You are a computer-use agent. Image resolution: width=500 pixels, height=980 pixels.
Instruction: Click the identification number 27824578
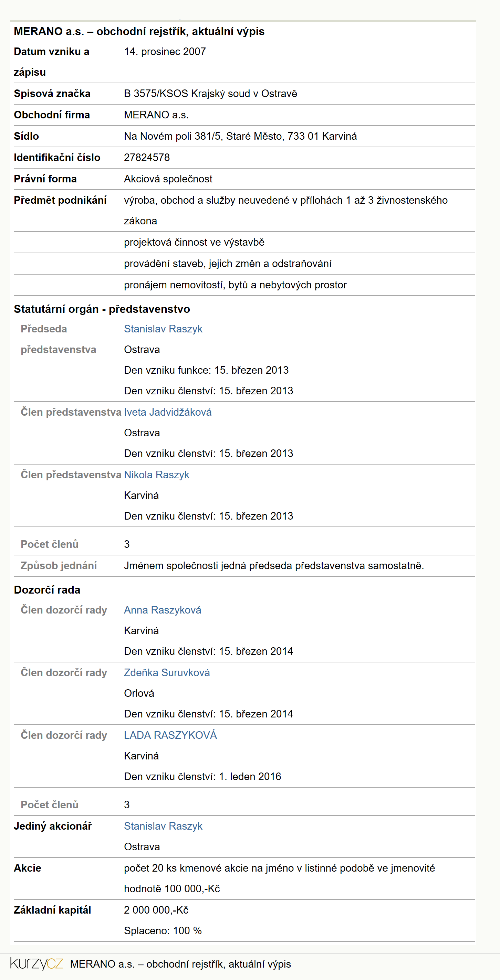[x=147, y=158]
